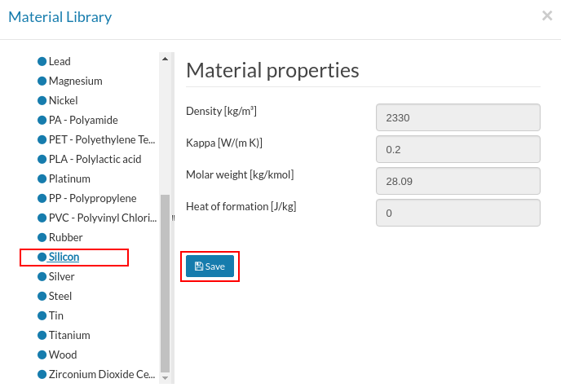561x392 pixels.
Task: Select PA - Polyamide material
Action: pos(83,120)
